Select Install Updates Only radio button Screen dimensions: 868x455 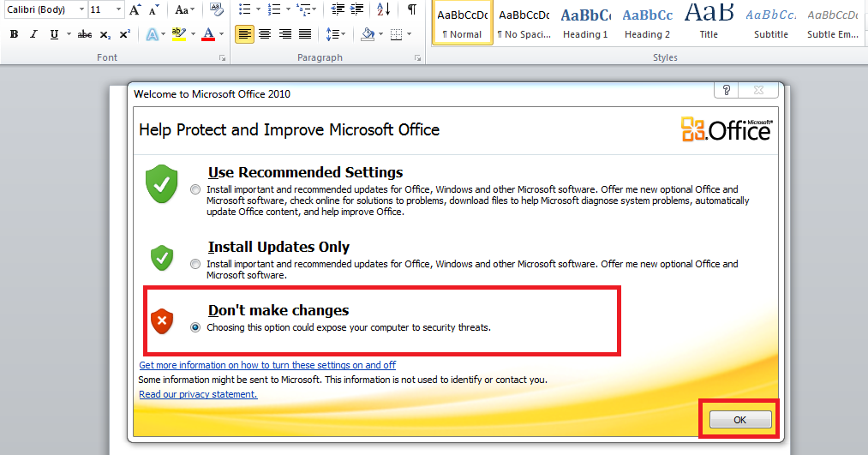[195, 265]
